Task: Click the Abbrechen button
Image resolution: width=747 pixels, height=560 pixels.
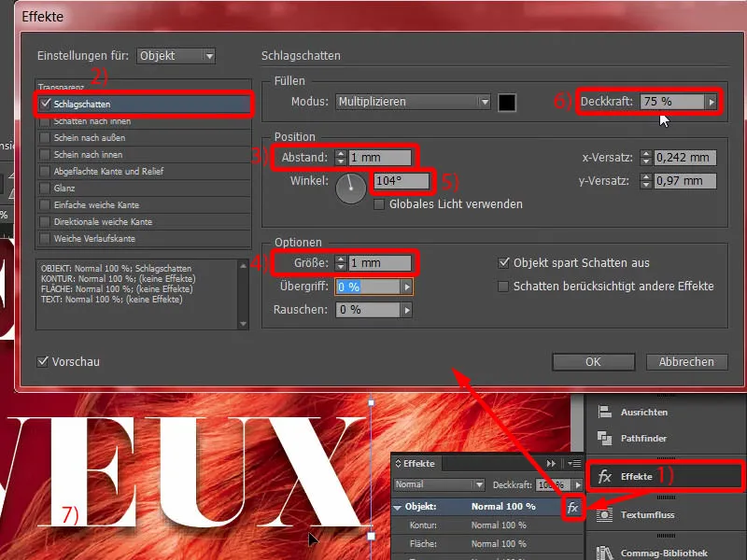Action: (686, 362)
